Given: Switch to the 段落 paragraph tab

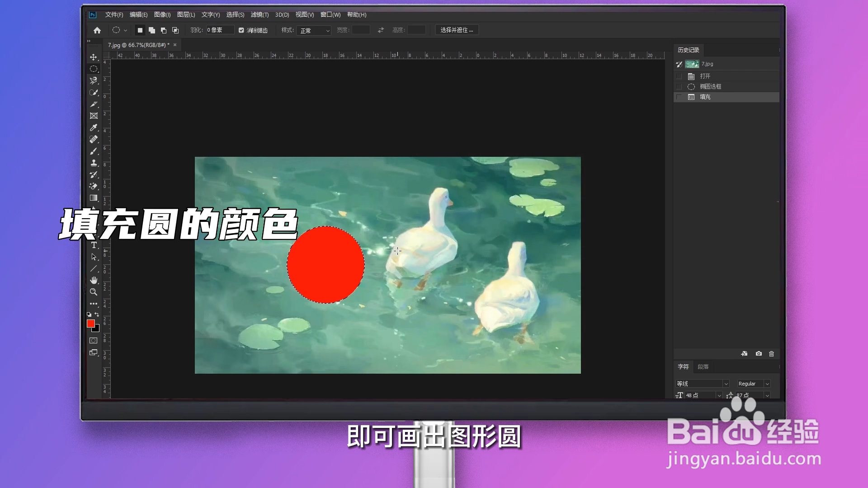Looking at the screenshot, I should tap(703, 367).
